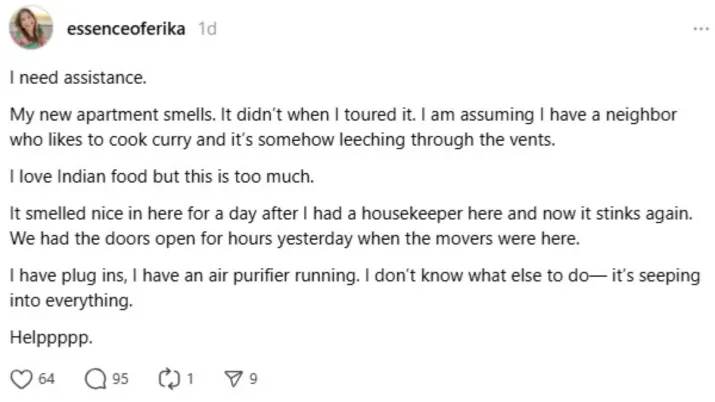Click the 64 likes count

[x=46, y=379]
